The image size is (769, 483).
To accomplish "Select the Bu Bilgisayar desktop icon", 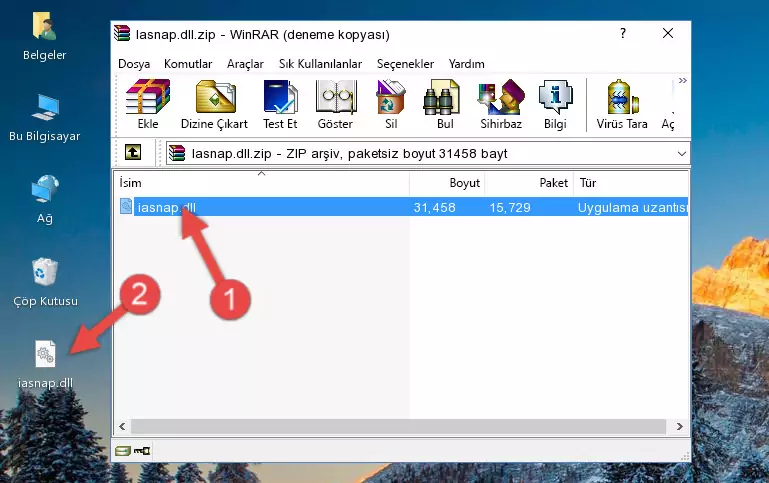I will [x=45, y=118].
